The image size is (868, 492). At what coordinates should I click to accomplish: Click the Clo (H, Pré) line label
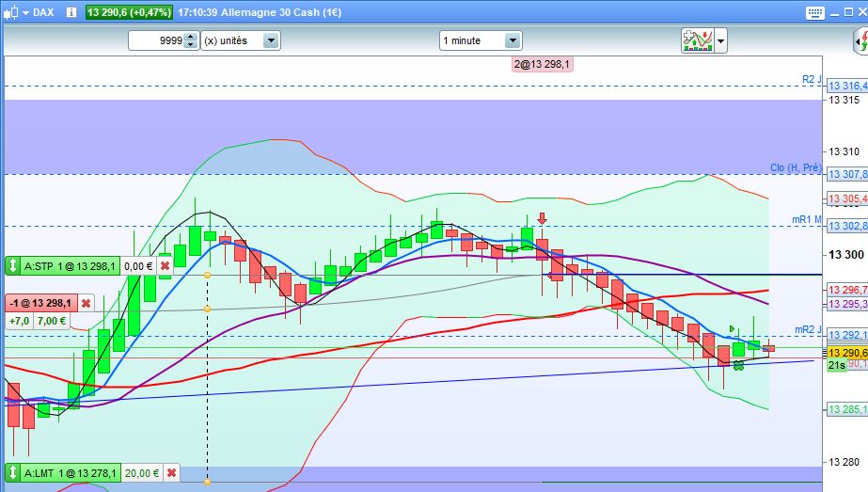point(796,167)
